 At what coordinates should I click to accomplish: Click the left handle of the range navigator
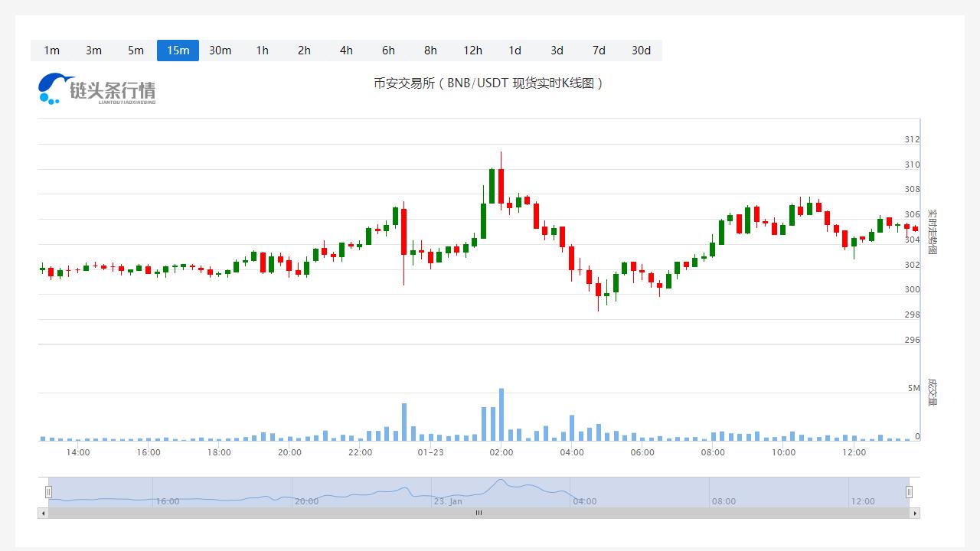click(x=48, y=492)
